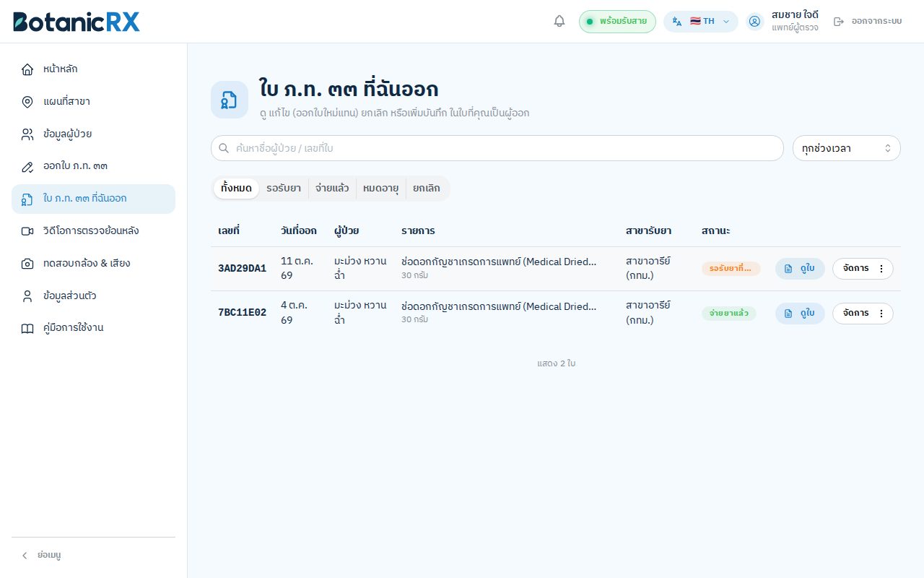Open จัดการ menu for certificate 7BC11E02

[863, 314]
